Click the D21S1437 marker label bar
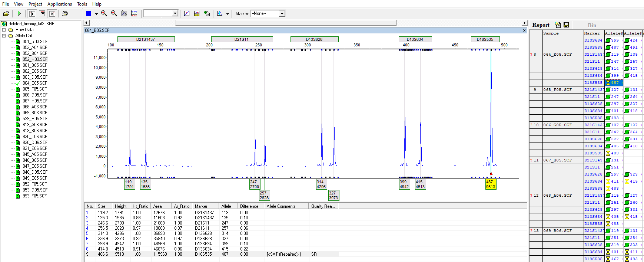 146,39
